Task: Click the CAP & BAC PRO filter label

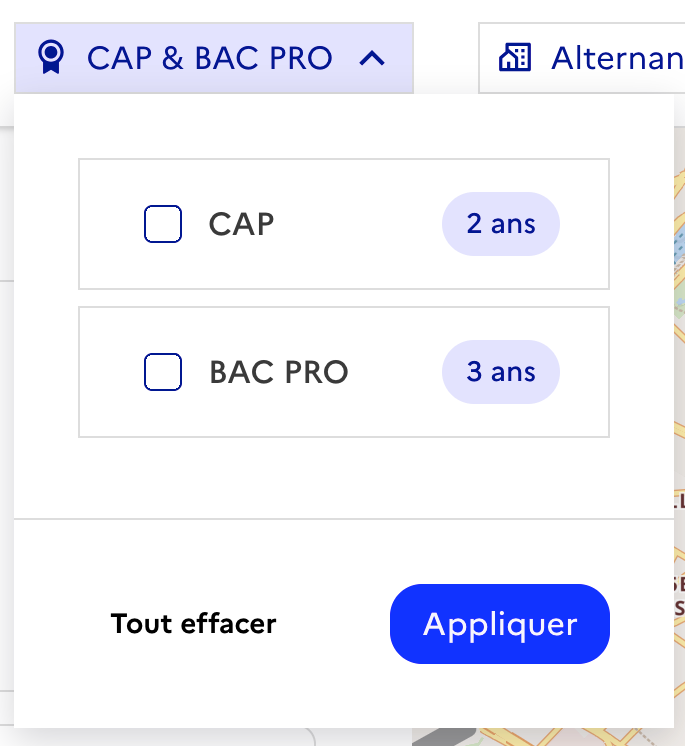Action: (209, 58)
